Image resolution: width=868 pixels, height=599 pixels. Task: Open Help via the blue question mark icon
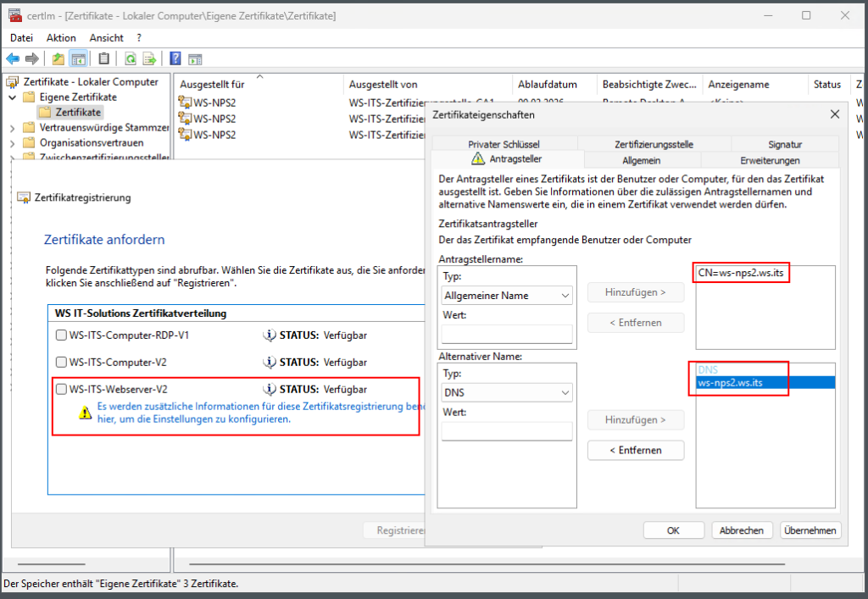pos(175,58)
